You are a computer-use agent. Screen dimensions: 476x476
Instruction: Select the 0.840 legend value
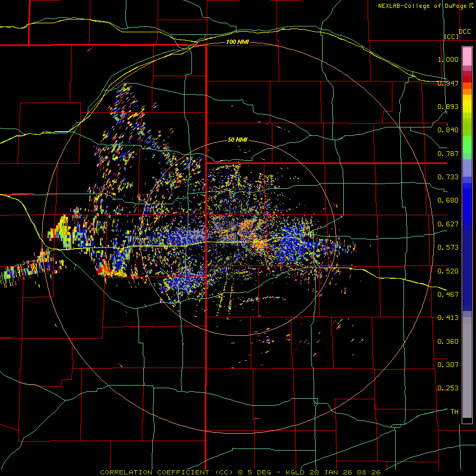tap(448, 130)
